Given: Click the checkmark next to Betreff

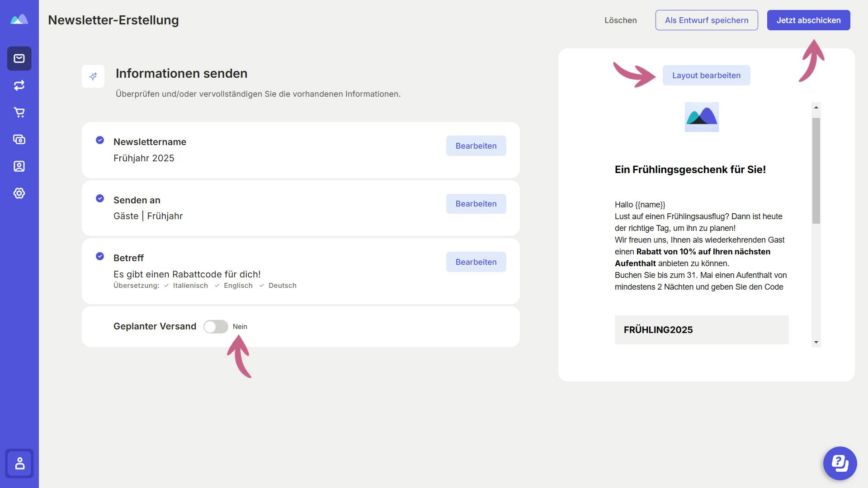Looking at the screenshot, I should pos(100,256).
